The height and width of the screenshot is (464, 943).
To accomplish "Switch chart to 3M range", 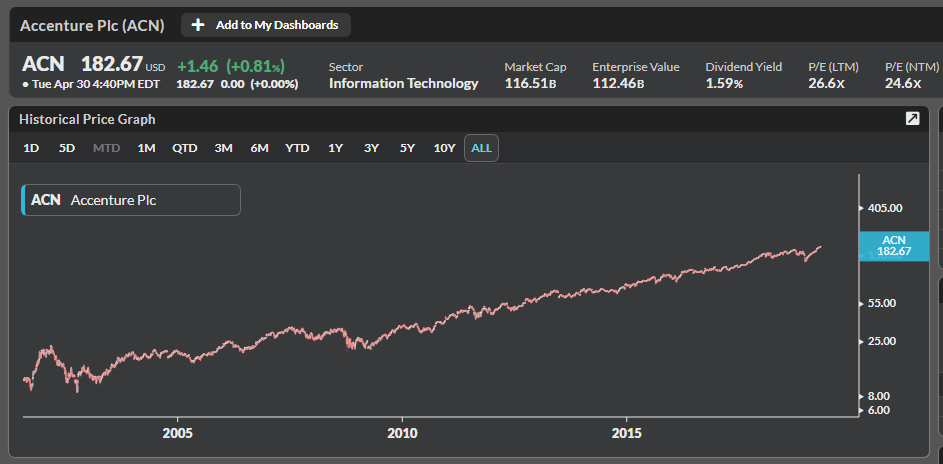I will 223,148.
